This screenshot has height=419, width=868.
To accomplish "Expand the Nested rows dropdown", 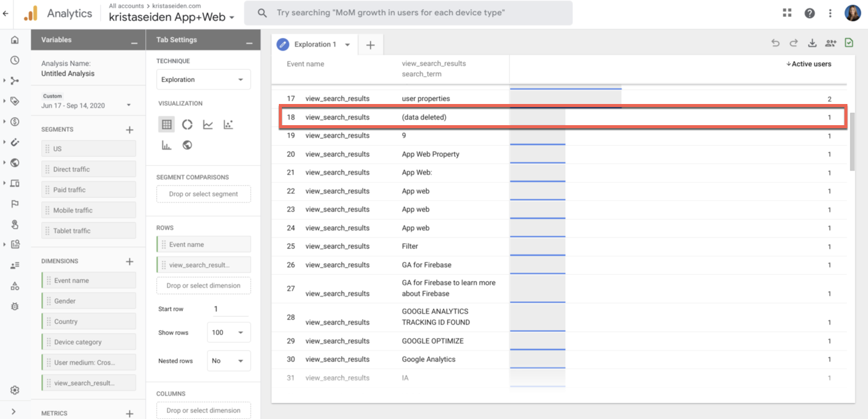I will pos(228,361).
